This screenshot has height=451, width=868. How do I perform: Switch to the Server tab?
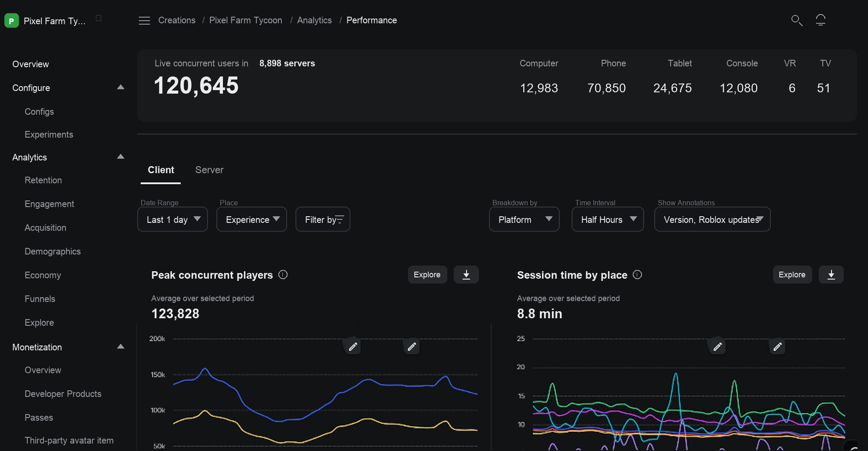coord(209,170)
